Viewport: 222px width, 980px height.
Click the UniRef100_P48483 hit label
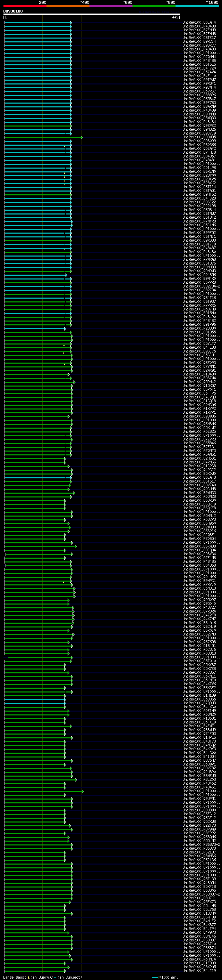[199, 49]
